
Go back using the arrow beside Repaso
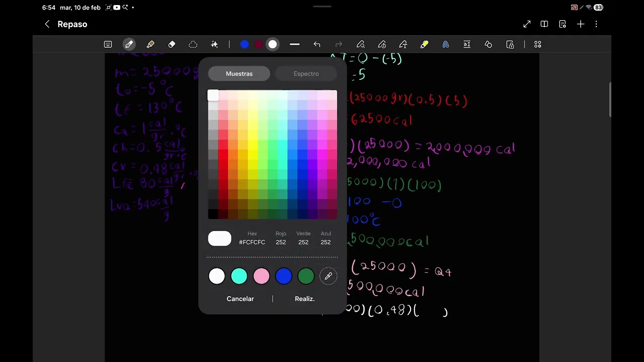coord(47,24)
